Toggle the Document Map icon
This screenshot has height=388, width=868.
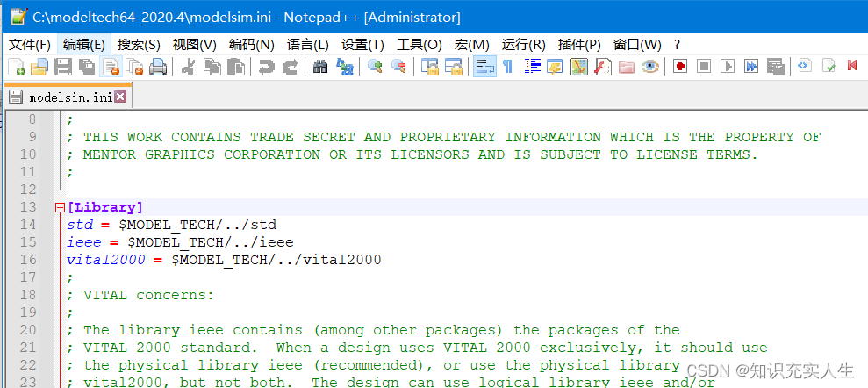point(579,67)
